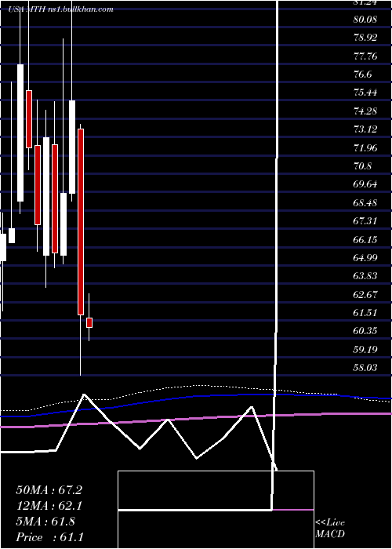
Task: Click the MACD panel box at the bottom
Action: (216, 510)
